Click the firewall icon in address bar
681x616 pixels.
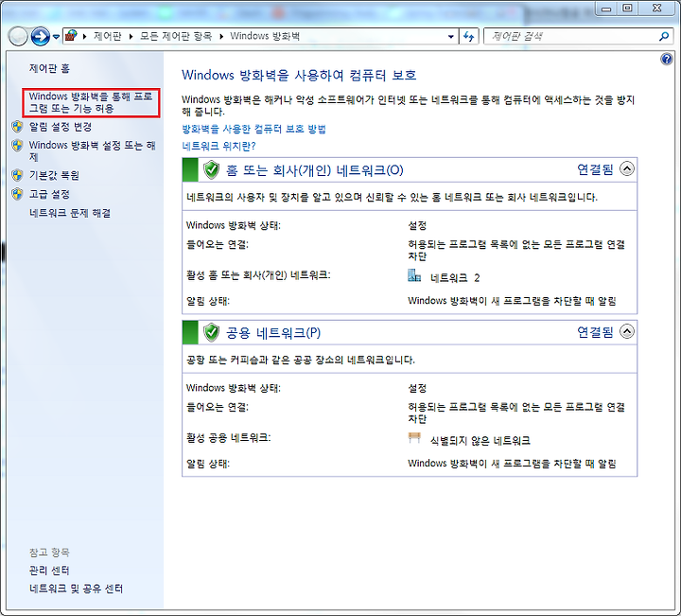tap(71, 36)
